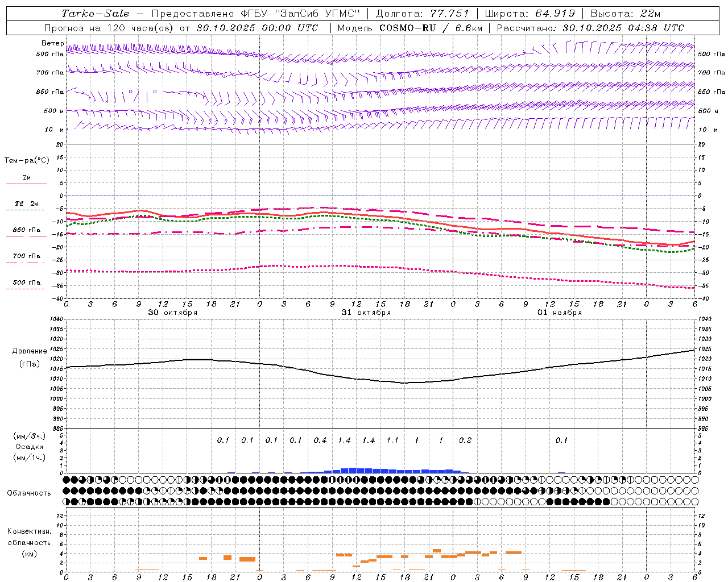Click the Ветер panel label
Viewport: 728px width, 582px height.
[x=52, y=43]
